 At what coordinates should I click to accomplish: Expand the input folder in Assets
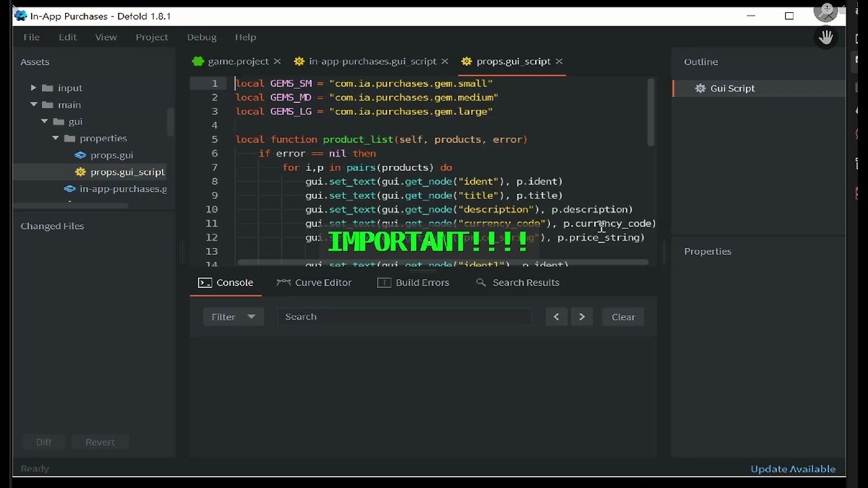click(33, 87)
